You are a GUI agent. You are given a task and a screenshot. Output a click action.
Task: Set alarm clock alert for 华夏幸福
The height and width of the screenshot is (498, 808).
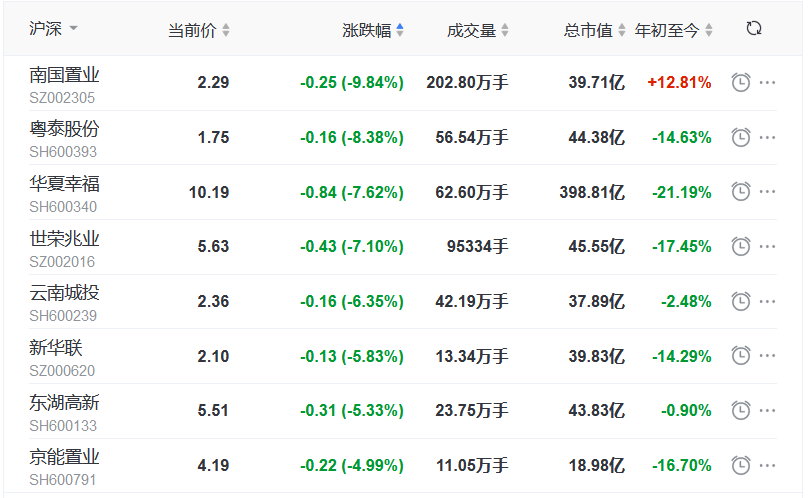(x=741, y=192)
